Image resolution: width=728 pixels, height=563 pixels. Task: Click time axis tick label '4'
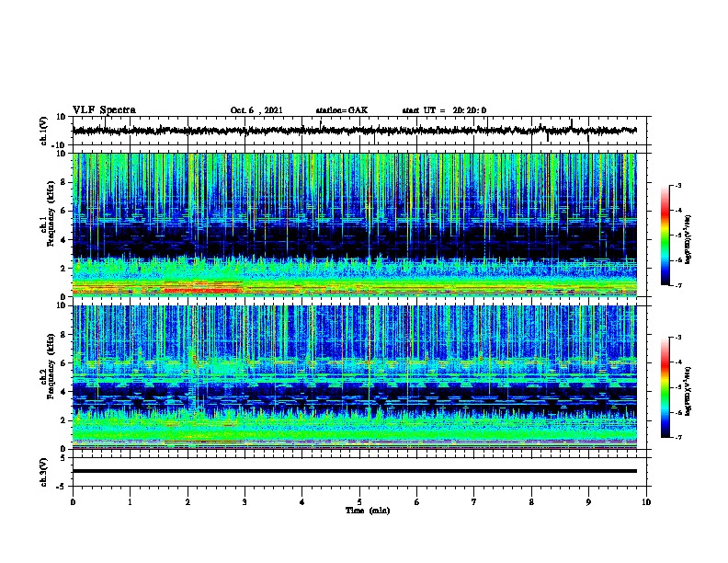[301, 502]
